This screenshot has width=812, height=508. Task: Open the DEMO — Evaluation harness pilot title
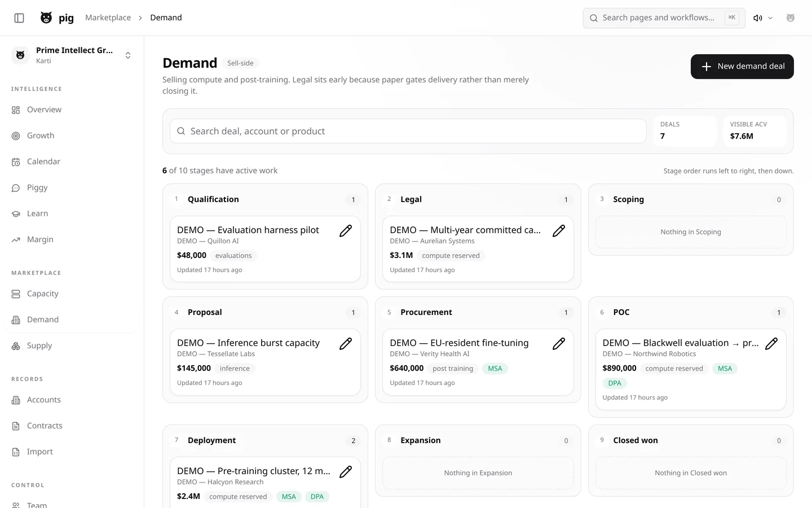(x=248, y=230)
